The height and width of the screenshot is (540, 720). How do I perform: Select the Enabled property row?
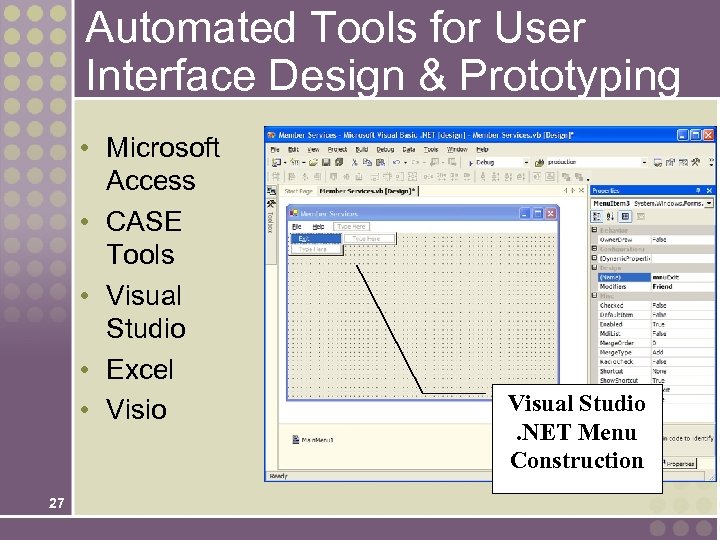pyautogui.click(x=656, y=324)
